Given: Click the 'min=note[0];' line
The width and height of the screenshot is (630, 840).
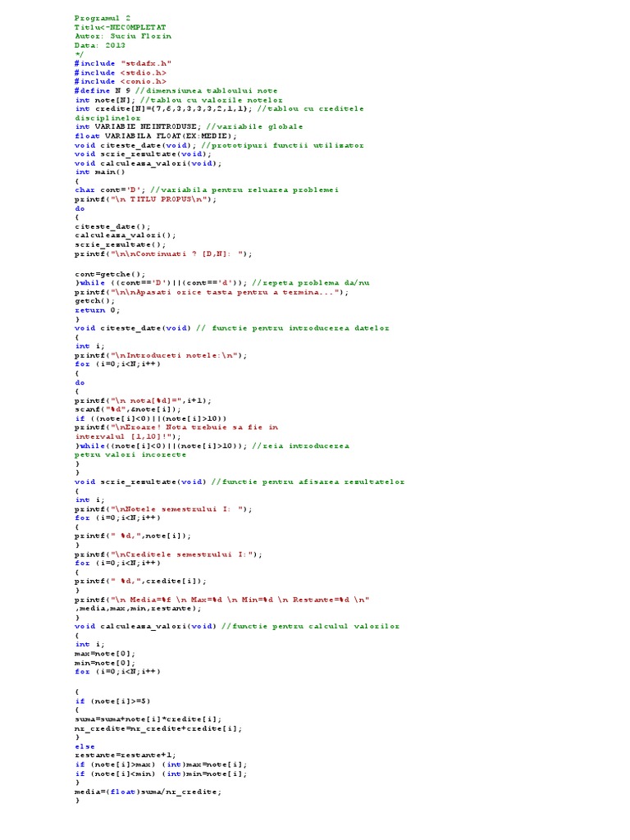Looking at the screenshot, I should pos(104,663).
